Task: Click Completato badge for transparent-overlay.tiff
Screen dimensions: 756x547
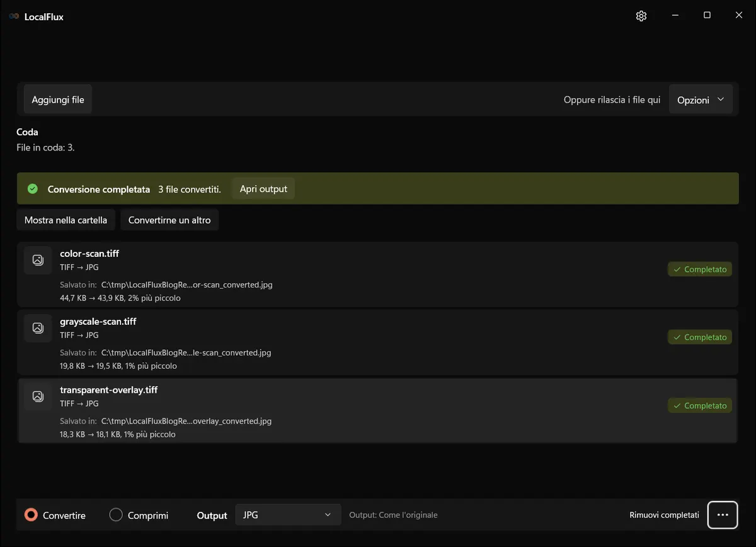Action: pos(700,406)
